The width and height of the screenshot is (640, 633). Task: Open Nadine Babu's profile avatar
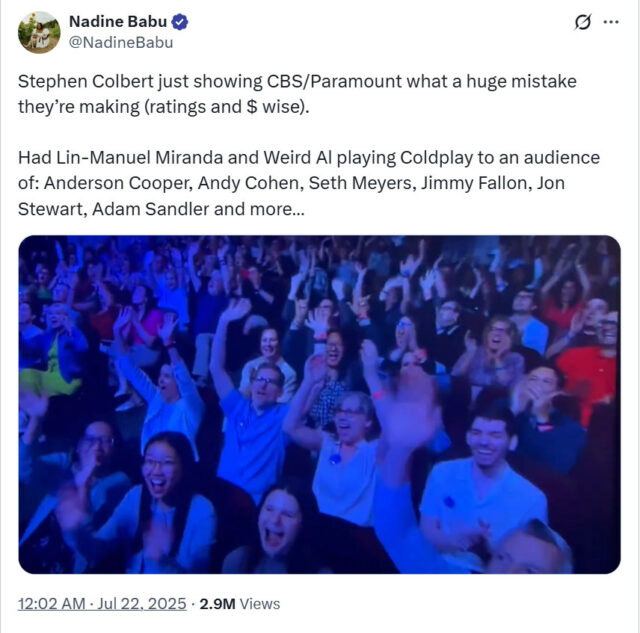click(x=39, y=32)
